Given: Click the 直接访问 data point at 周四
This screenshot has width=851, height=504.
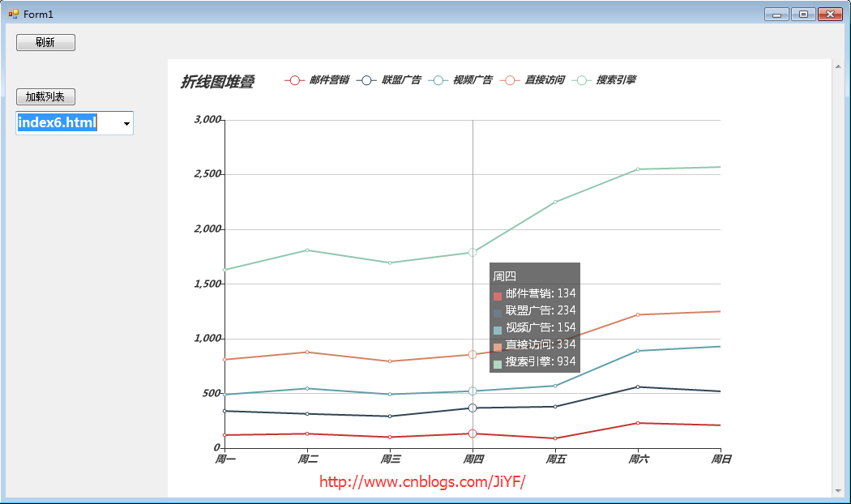Looking at the screenshot, I should [473, 355].
